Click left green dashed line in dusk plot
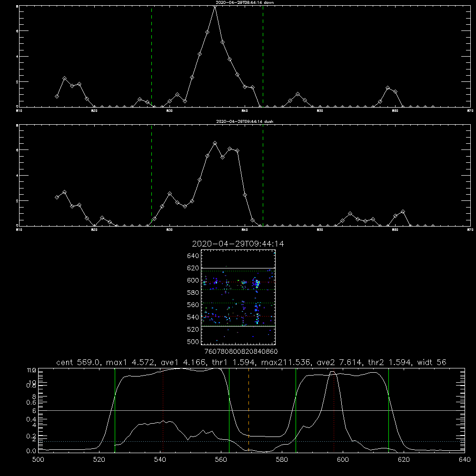This screenshot has height=476, width=476. [x=151, y=175]
